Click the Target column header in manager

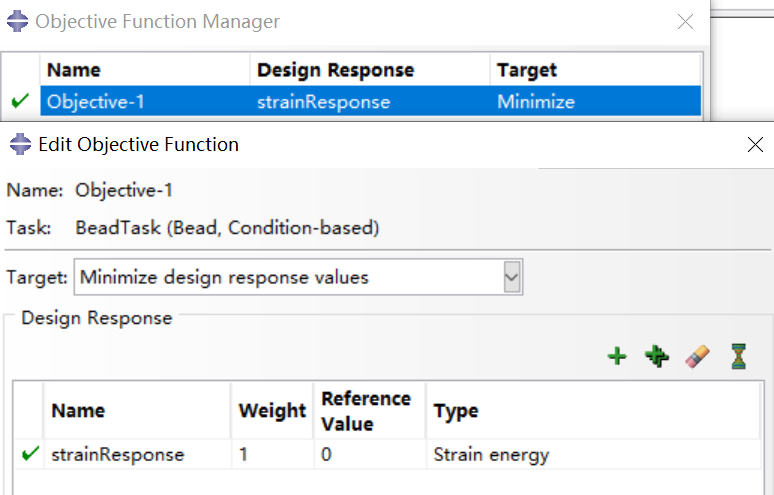coord(527,70)
